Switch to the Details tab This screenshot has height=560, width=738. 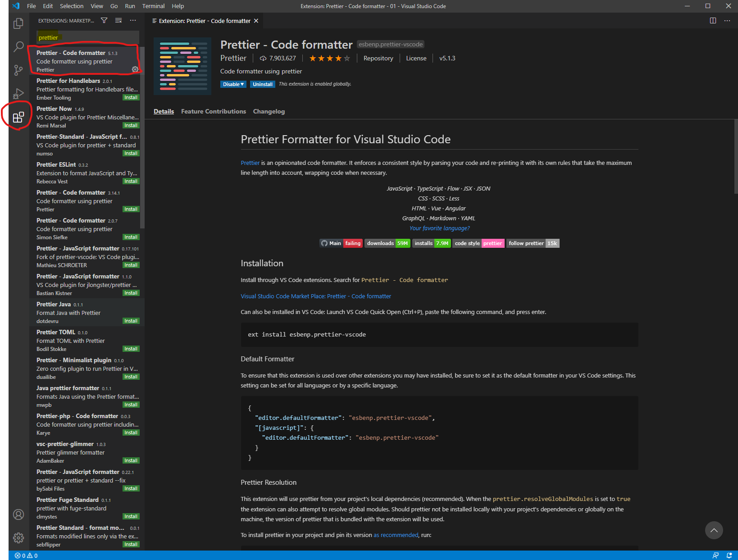tap(164, 111)
